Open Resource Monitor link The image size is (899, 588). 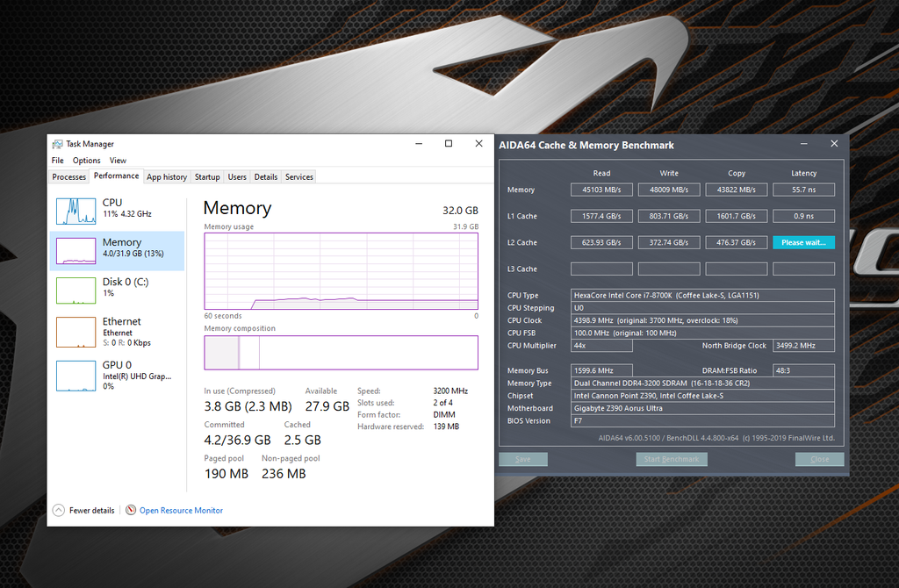click(x=181, y=510)
